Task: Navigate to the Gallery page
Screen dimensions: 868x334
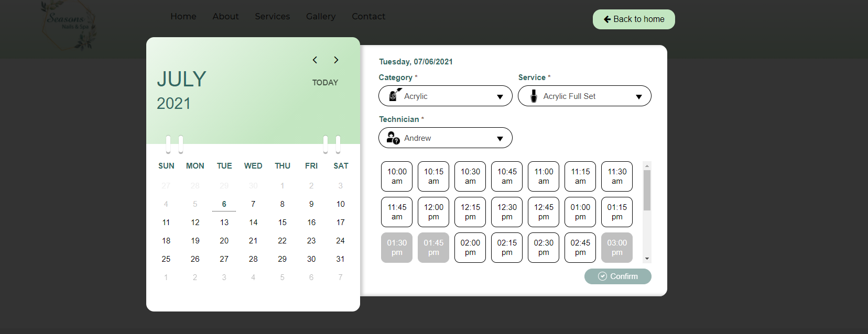Action: tap(321, 17)
